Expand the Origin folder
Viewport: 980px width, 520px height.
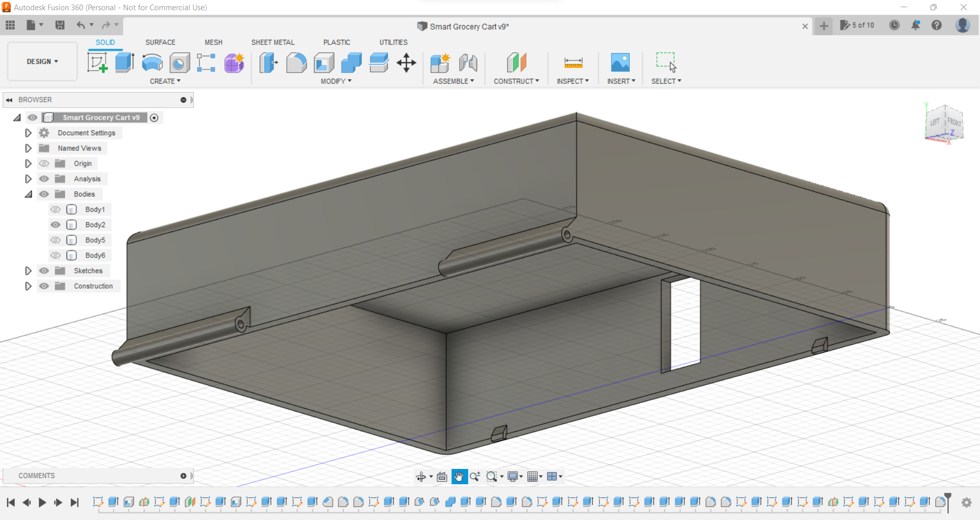pyautogui.click(x=28, y=163)
